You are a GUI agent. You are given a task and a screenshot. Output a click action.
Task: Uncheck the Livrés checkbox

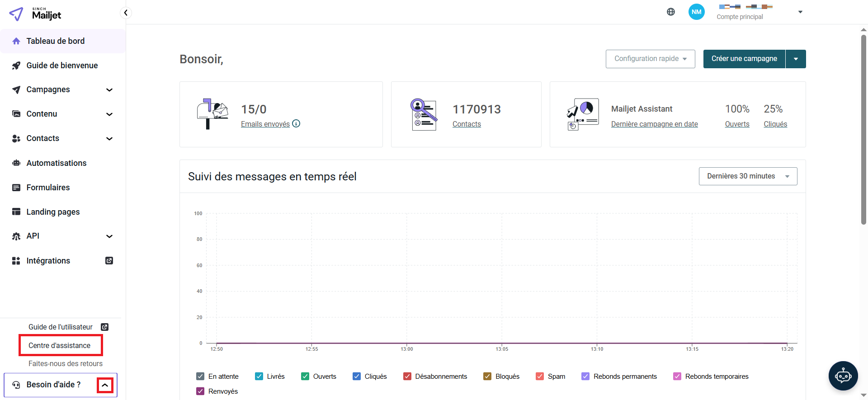point(259,376)
